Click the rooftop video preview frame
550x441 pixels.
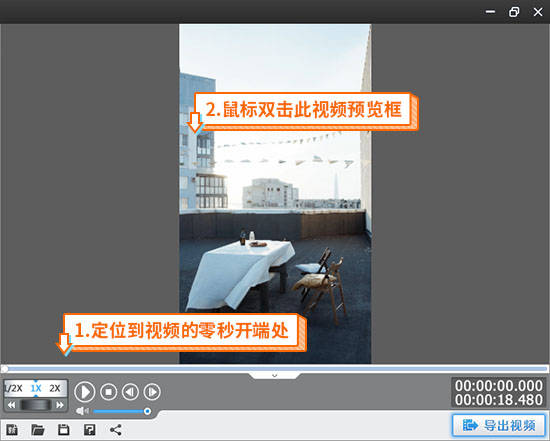[x=275, y=194]
